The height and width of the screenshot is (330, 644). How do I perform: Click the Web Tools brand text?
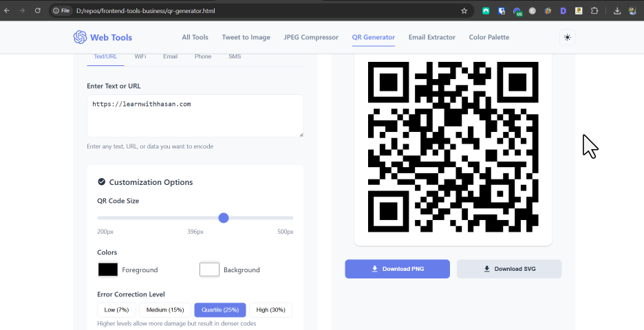pos(111,37)
